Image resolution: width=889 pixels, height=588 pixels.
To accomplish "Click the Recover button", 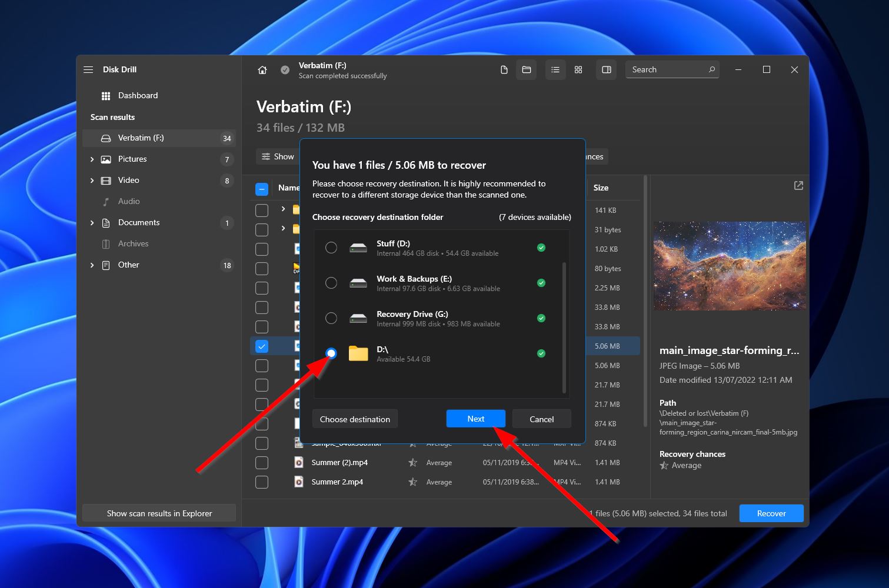I will pos(771,513).
